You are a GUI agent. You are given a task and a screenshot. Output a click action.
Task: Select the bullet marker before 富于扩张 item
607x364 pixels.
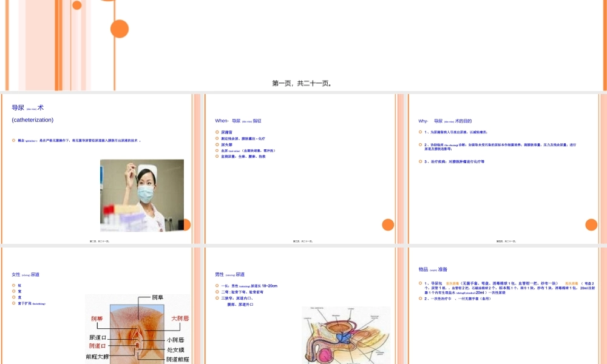click(13, 303)
